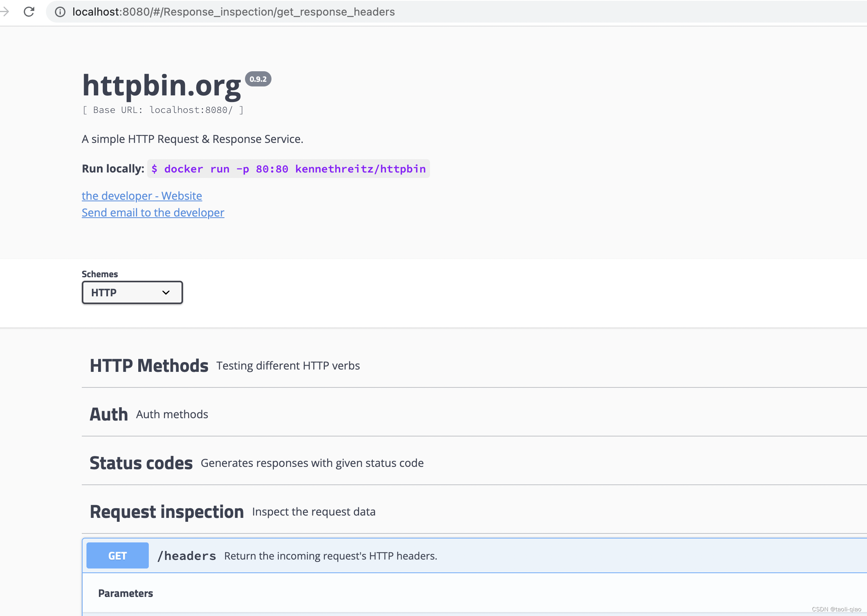Viewport: 867px width, 616px height.
Task: Expand the HTTP Methods section
Action: point(474,366)
